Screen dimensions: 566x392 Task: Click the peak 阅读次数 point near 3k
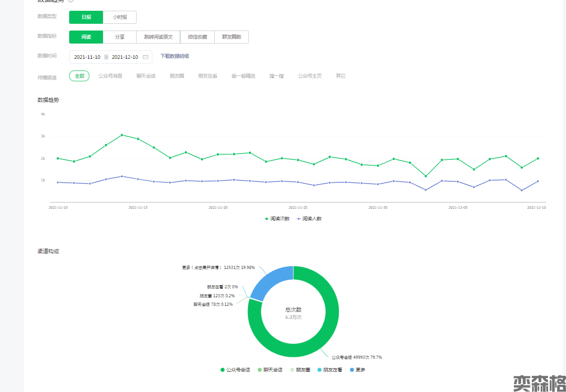coord(122,135)
